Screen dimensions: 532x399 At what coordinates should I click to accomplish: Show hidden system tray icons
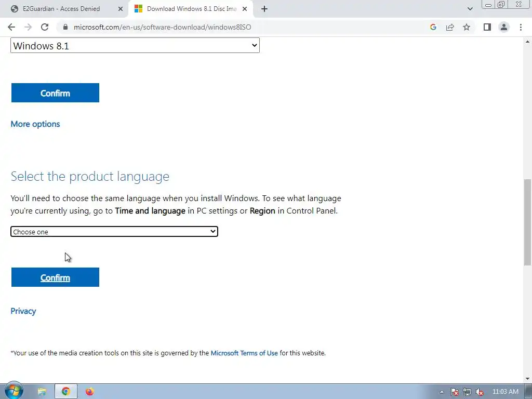442,392
